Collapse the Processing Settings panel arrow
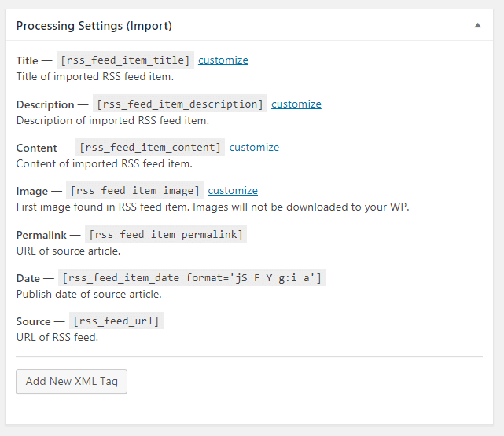Image resolution: width=504 pixels, height=436 pixels. (x=477, y=25)
